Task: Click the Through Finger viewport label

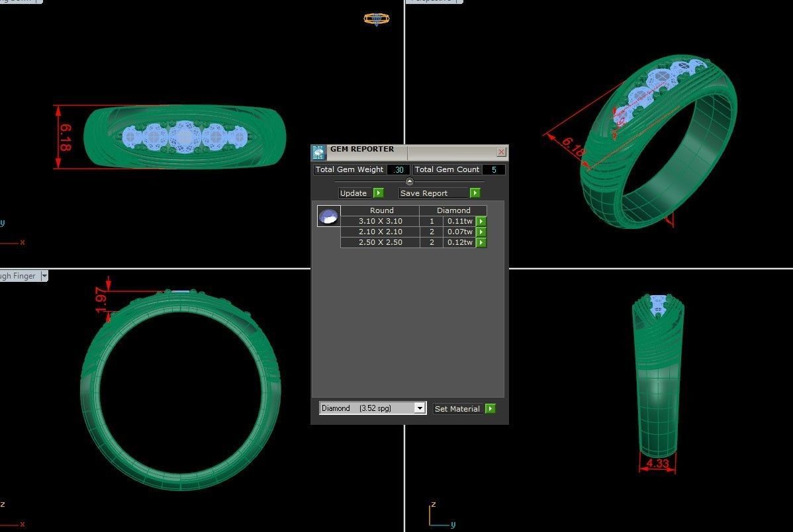Action: click(19, 276)
